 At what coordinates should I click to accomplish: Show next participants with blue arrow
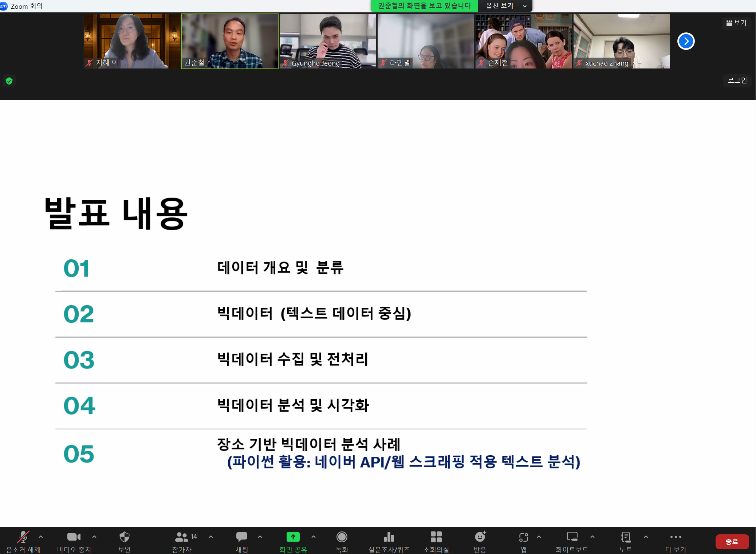[686, 41]
